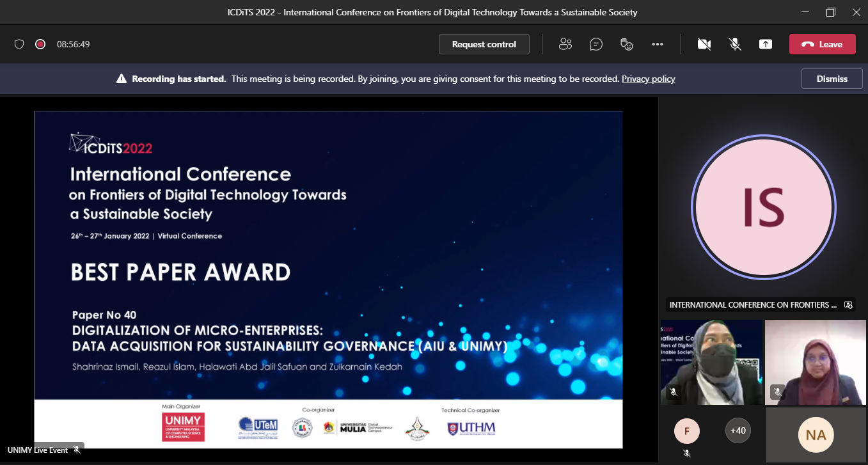This screenshot has width=868, height=465.
Task: Click the Share content icon
Action: click(x=766, y=44)
